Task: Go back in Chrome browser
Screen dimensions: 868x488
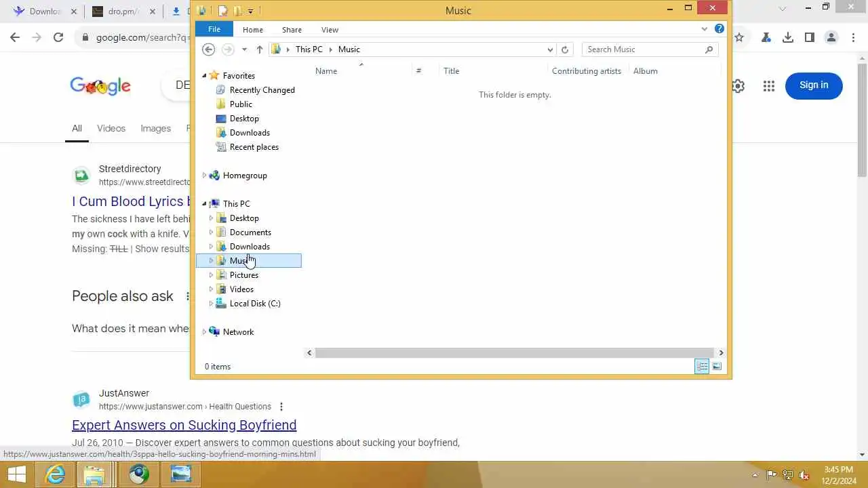Action: click(15, 38)
